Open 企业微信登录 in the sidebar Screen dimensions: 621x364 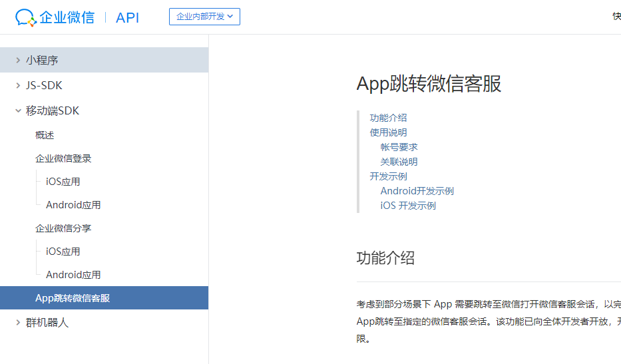click(63, 158)
